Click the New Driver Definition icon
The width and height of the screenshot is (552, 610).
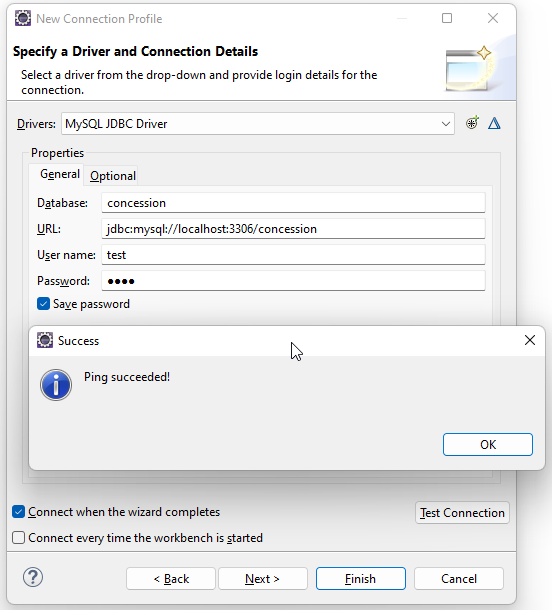point(472,123)
